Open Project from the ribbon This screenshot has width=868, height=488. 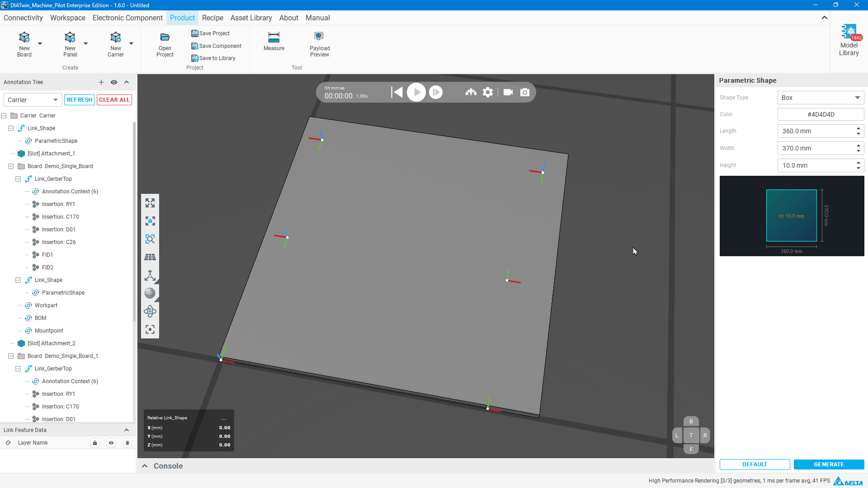pyautogui.click(x=165, y=45)
